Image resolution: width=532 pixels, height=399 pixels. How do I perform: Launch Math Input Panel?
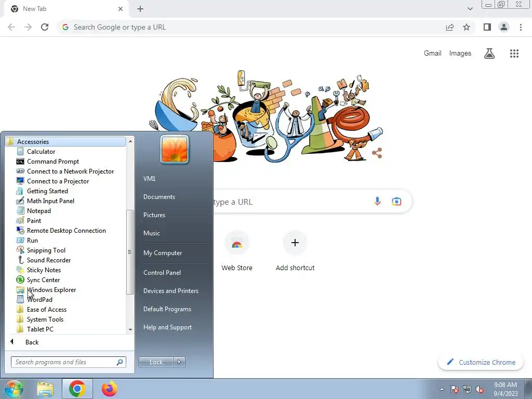(50, 201)
